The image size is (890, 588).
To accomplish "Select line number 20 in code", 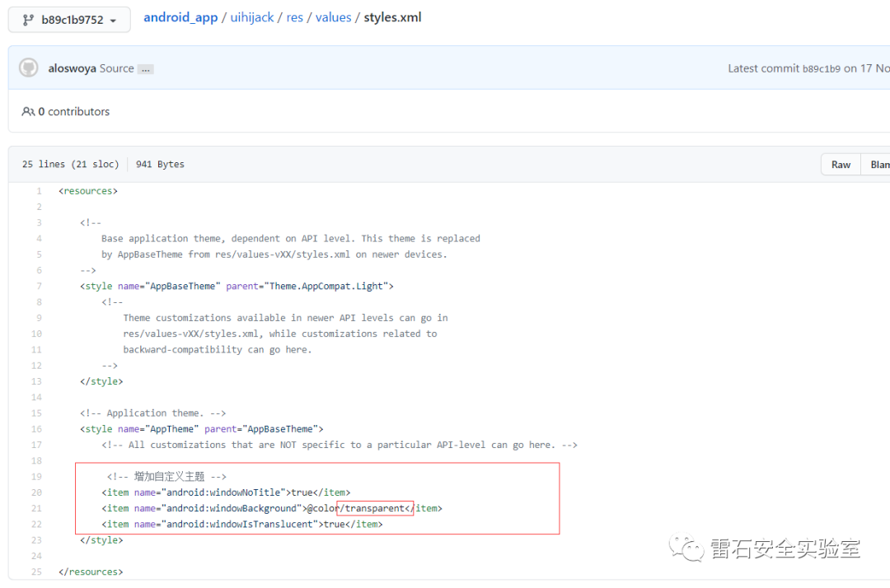I will 36,492.
